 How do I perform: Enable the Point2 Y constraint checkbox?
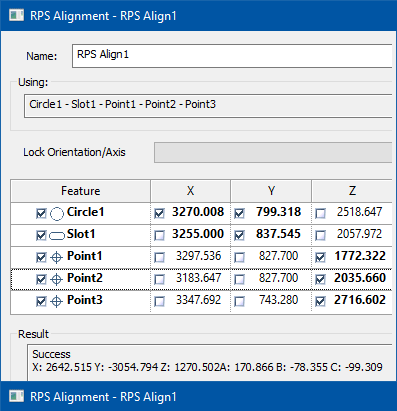click(239, 279)
